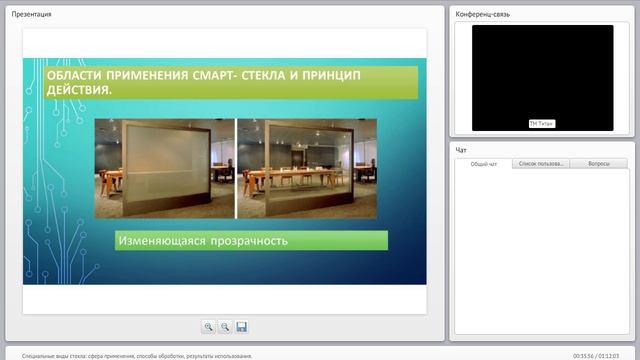Click the ТН Титан name label
This screenshot has width=640, height=360.
click(542, 124)
